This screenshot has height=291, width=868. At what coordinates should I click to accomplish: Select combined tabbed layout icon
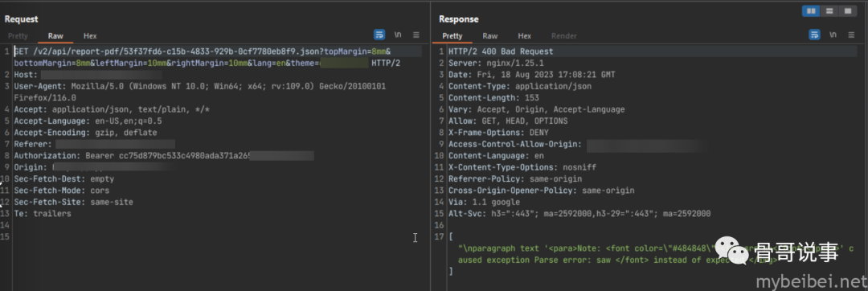pyautogui.click(x=848, y=10)
